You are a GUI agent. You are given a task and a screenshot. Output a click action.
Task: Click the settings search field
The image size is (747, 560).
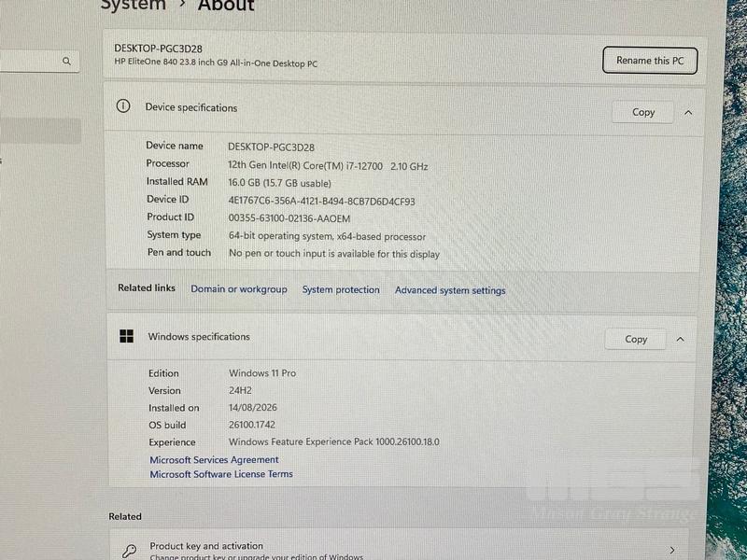[38, 61]
